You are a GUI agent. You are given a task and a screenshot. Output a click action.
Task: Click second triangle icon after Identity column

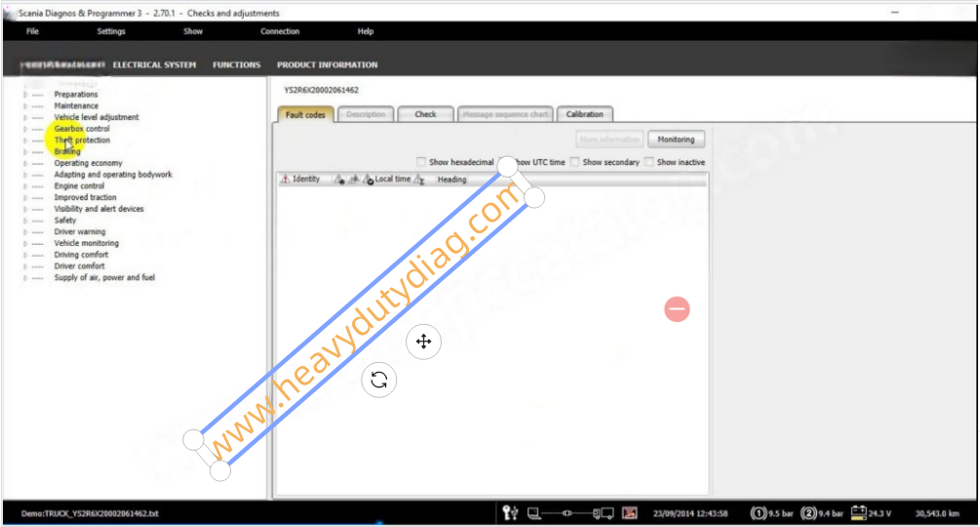354,180
